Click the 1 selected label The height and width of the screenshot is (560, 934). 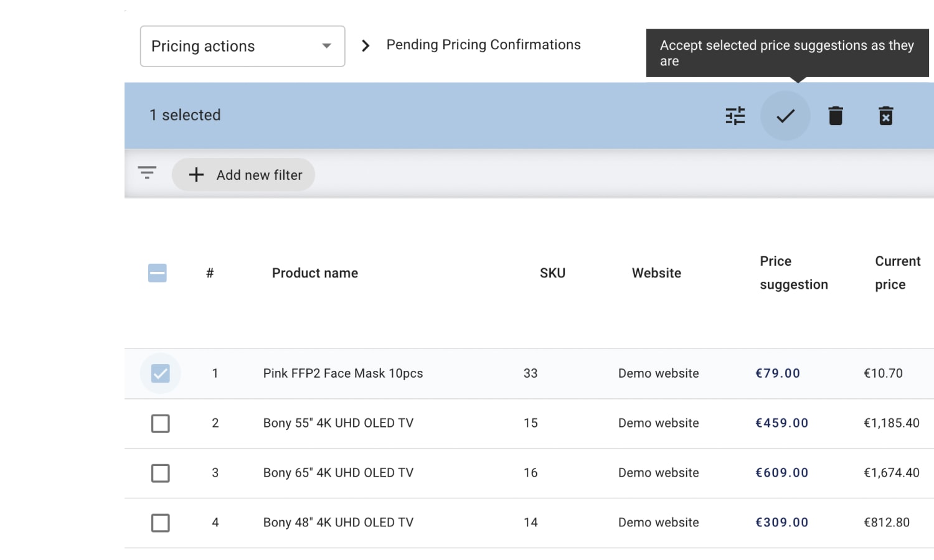click(185, 115)
